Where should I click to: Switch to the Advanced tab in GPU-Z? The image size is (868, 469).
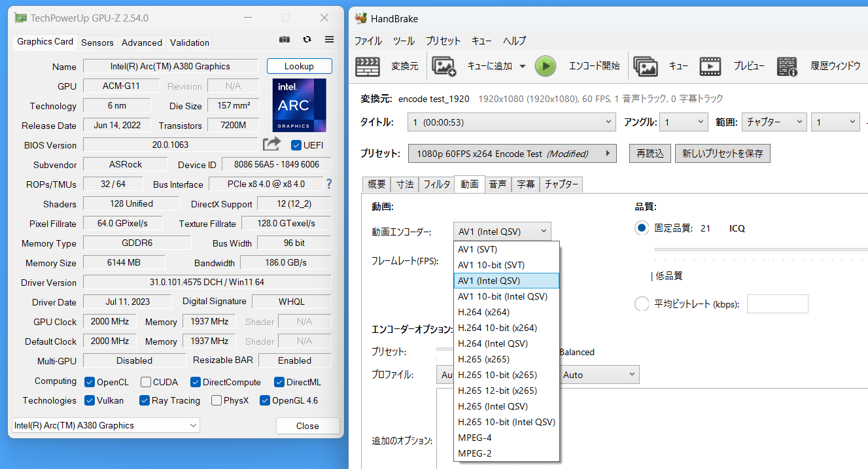[x=142, y=43]
